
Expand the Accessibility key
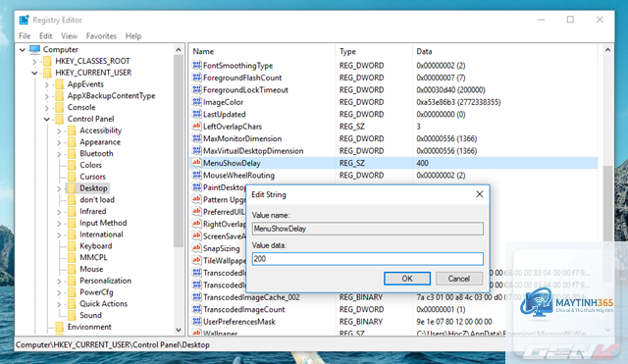click(59, 130)
